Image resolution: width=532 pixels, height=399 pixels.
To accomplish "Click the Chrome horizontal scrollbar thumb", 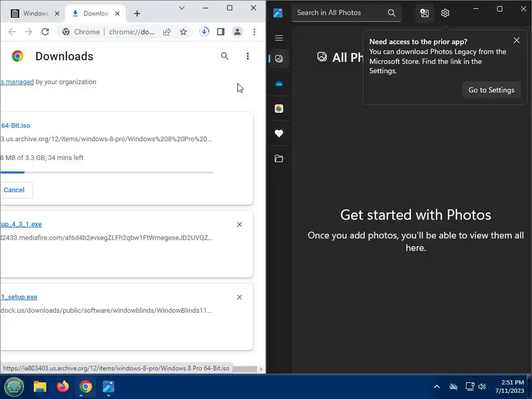I will pyautogui.click(x=245, y=369).
